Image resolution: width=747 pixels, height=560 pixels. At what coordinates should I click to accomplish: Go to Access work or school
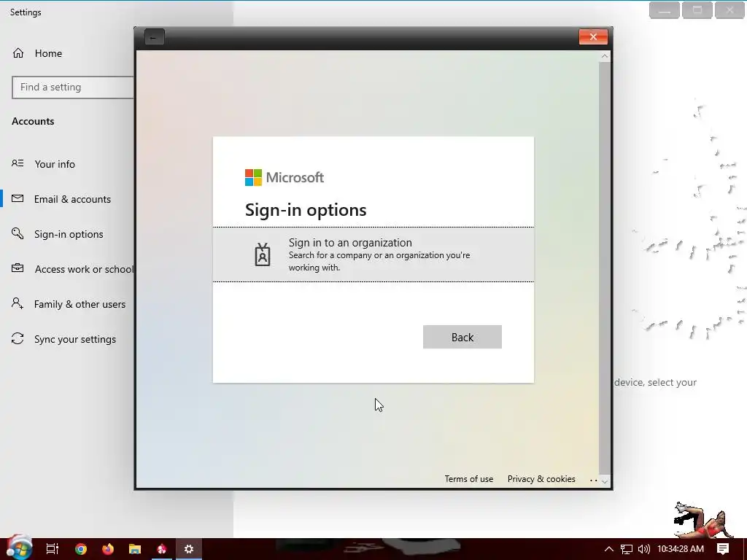tap(85, 269)
